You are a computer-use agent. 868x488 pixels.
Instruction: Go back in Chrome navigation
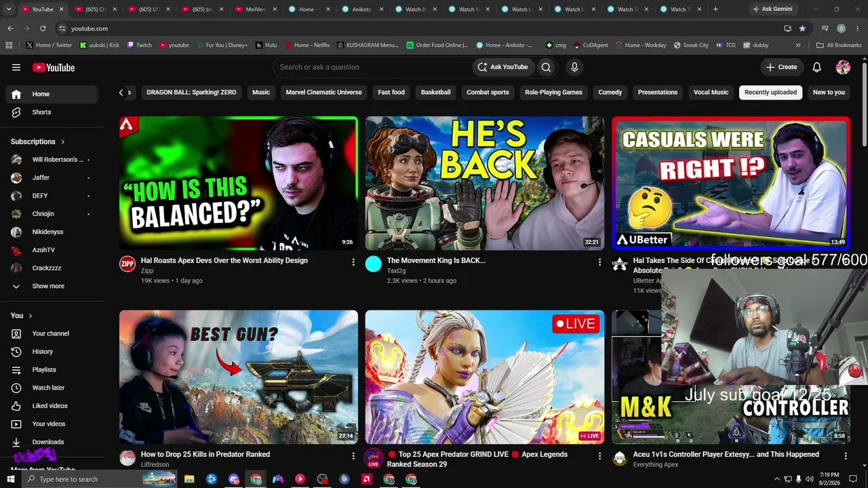point(10,28)
